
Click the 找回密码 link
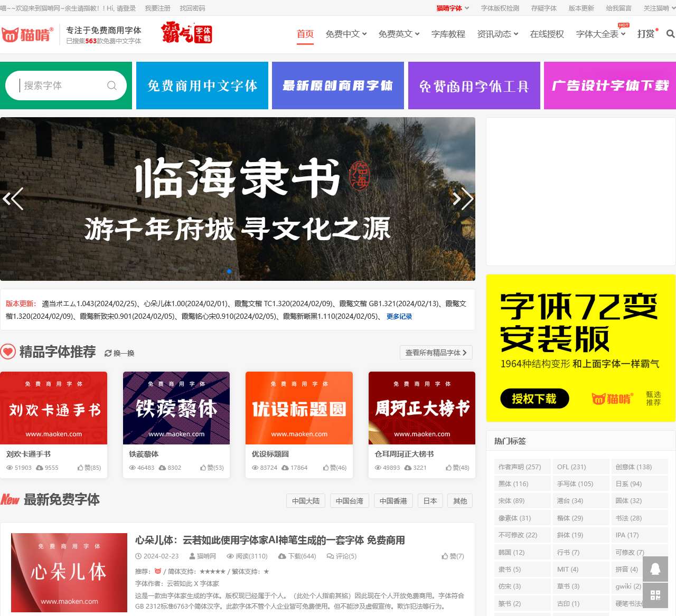point(192,8)
